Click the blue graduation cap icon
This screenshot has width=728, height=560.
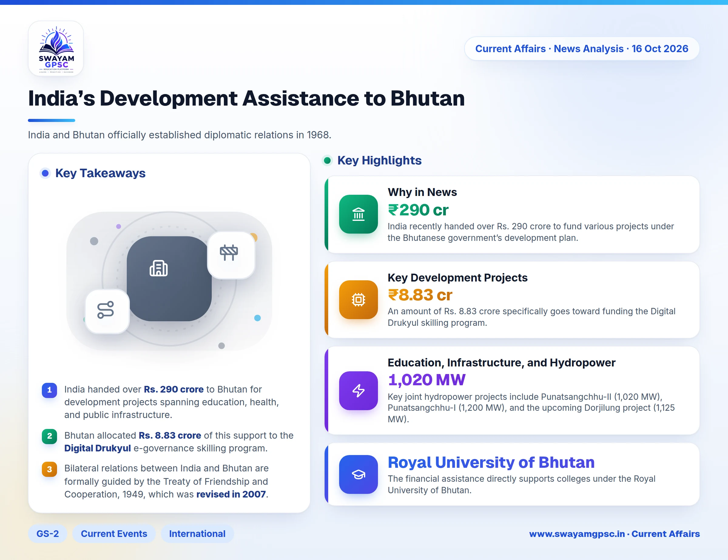pos(358,474)
